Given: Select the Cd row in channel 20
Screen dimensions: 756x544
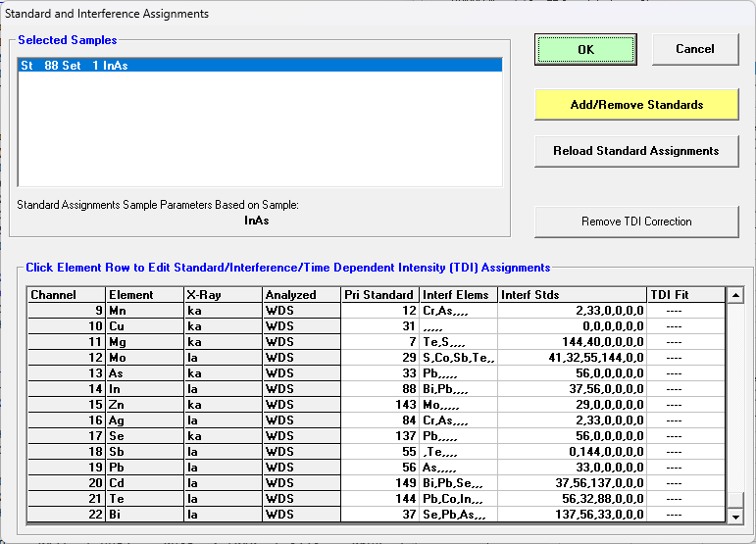Looking at the screenshot, I should pos(143,483).
